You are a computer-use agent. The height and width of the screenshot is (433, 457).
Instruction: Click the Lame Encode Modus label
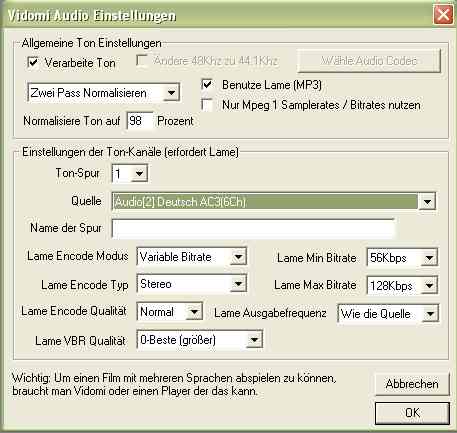pos(77,256)
